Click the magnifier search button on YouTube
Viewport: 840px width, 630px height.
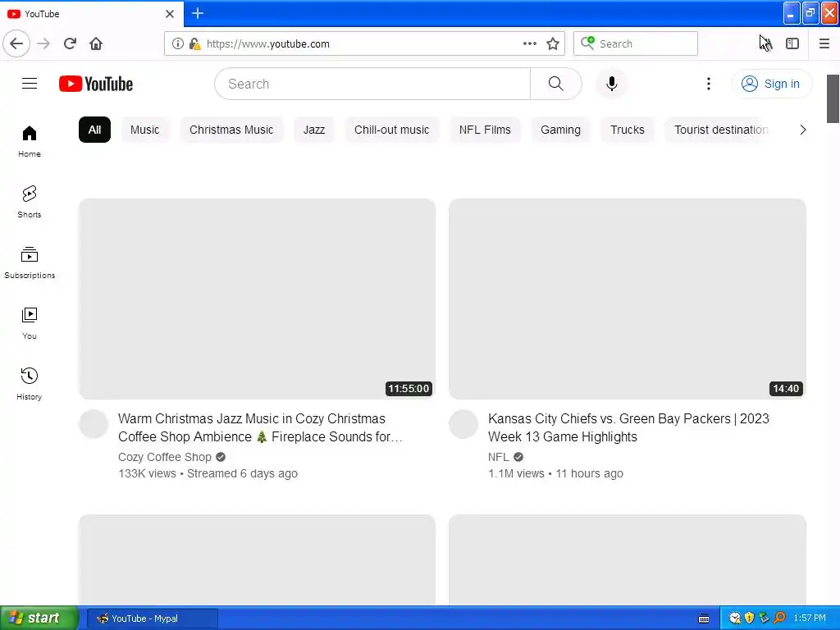click(x=555, y=84)
